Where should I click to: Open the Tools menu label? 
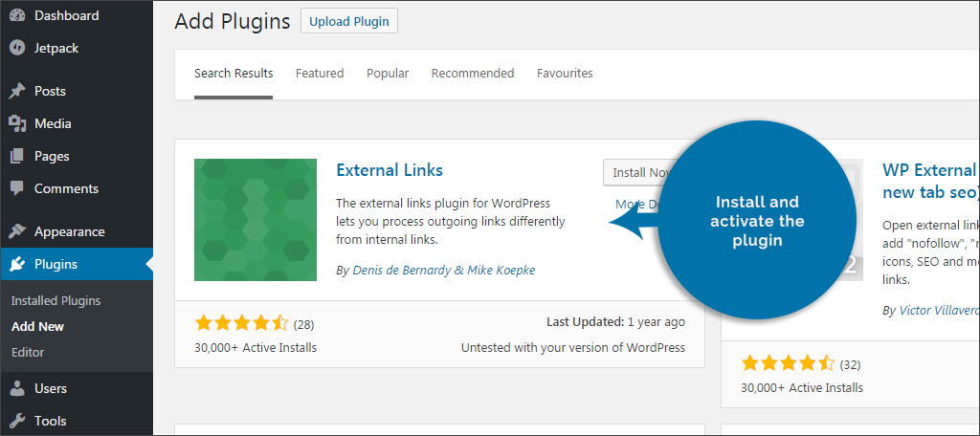coord(51,421)
